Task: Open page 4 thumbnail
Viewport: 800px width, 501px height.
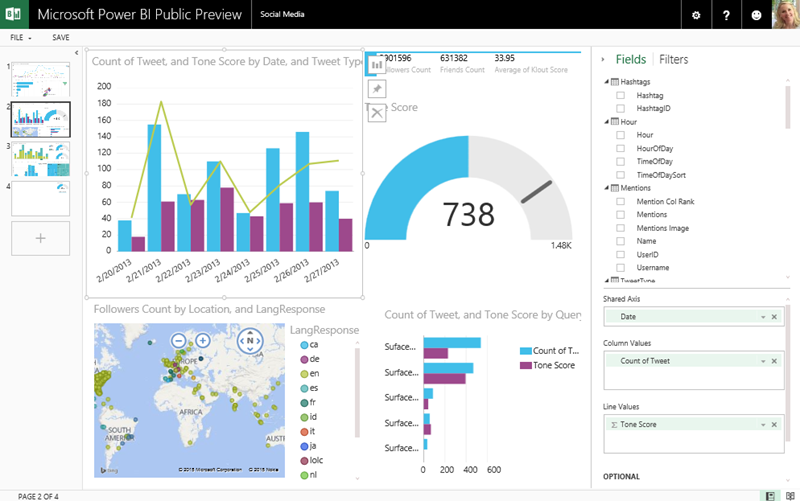Action: [41, 198]
